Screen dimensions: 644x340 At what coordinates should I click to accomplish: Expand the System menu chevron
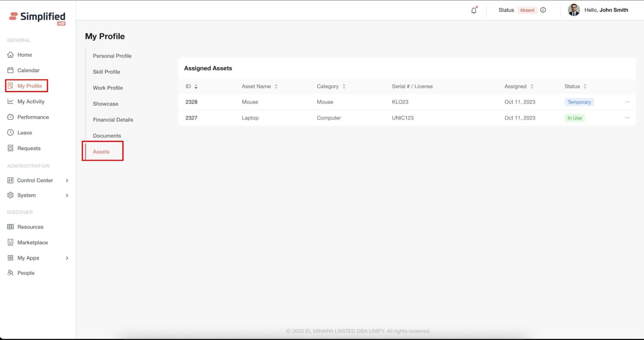(x=67, y=195)
